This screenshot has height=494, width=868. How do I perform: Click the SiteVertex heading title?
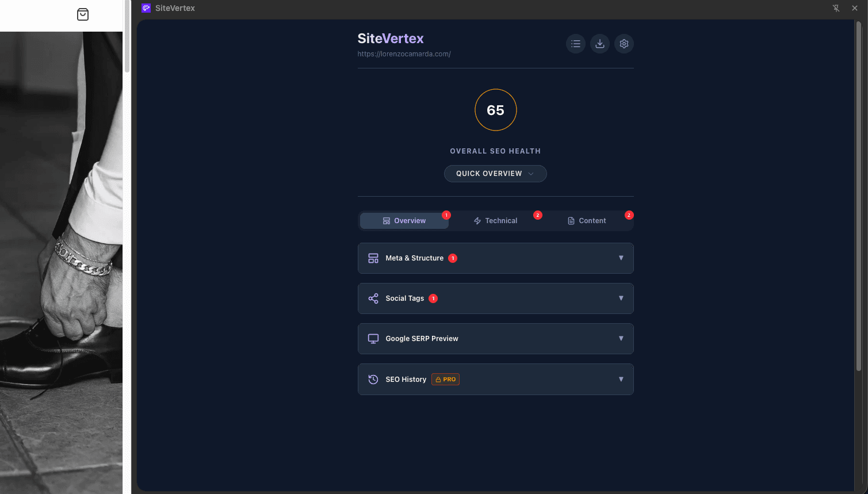tap(391, 39)
